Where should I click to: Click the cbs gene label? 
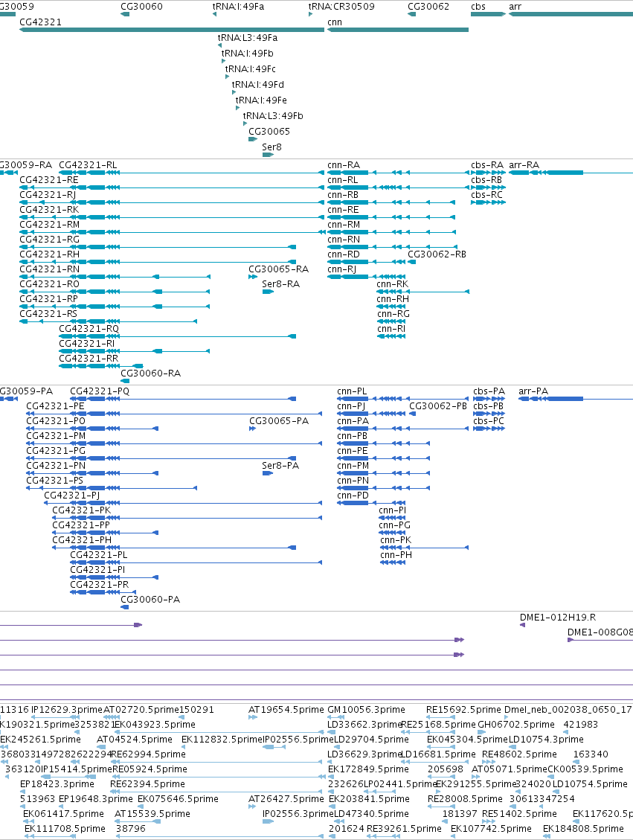point(478,7)
